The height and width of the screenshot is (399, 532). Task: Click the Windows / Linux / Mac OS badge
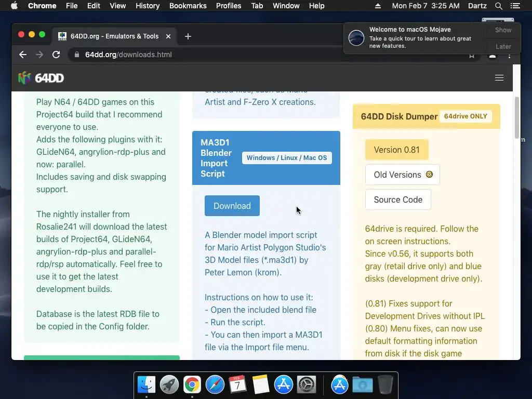coord(287,158)
